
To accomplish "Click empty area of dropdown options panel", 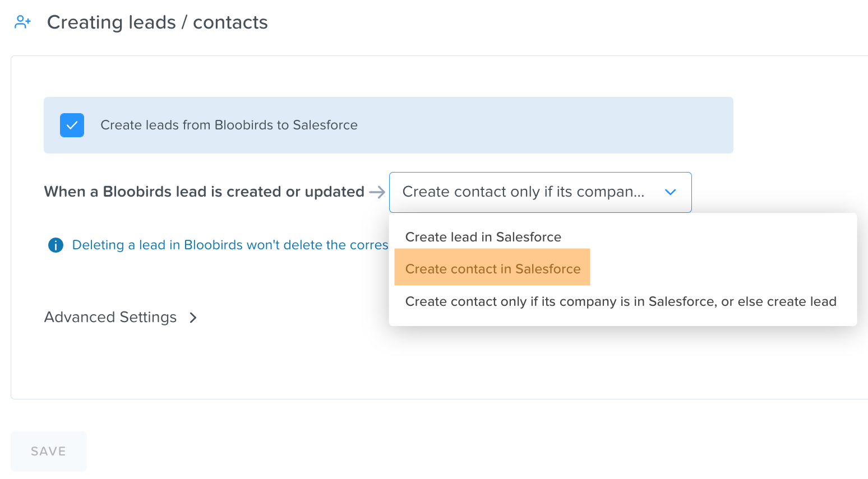I will click(723, 263).
